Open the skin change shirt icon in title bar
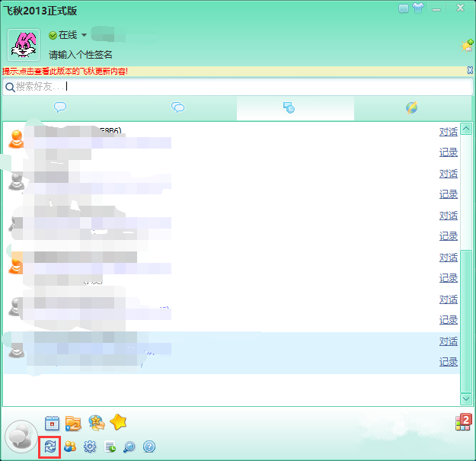 [x=418, y=8]
